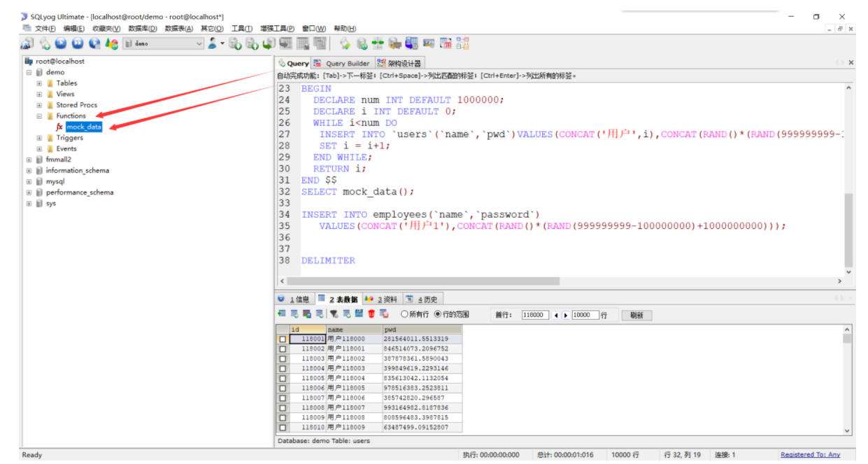Click the first icon in result grid toolbar
The image size is (868, 464).
tap(281, 314)
